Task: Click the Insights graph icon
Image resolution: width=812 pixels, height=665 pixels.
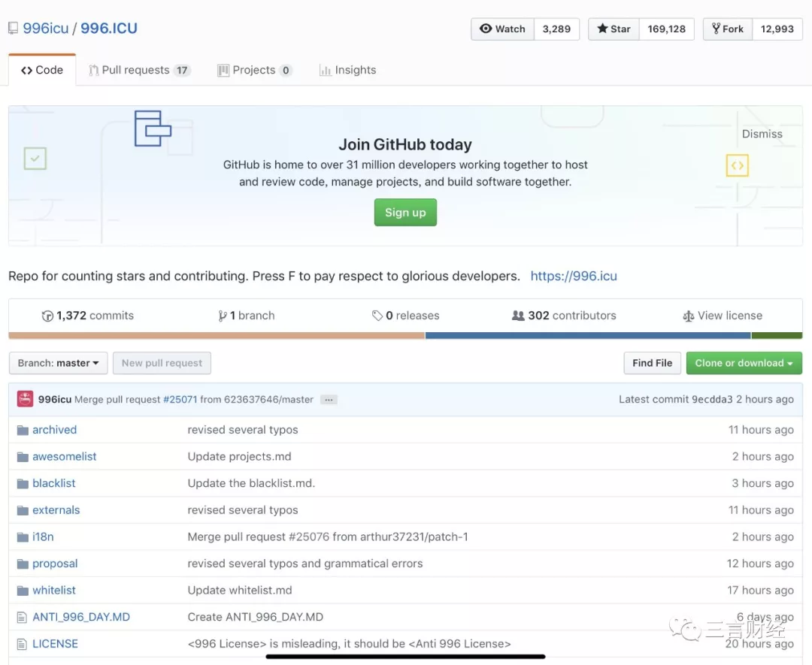Action: [326, 71]
